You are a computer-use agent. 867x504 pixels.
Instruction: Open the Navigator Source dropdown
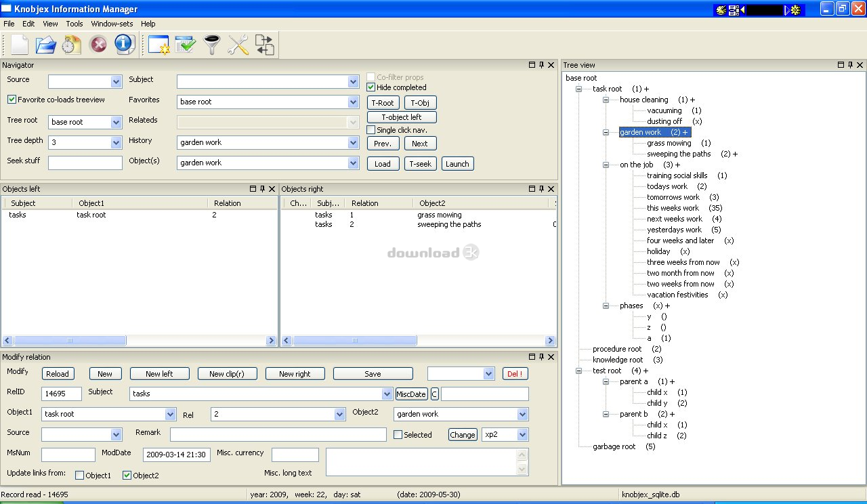tap(117, 82)
